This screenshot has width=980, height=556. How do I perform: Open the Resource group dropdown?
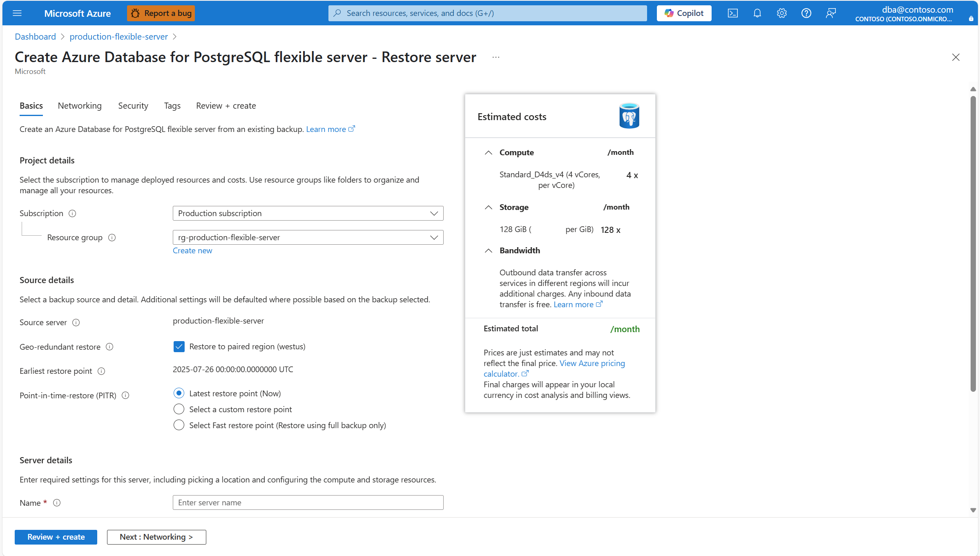coord(308,237)
